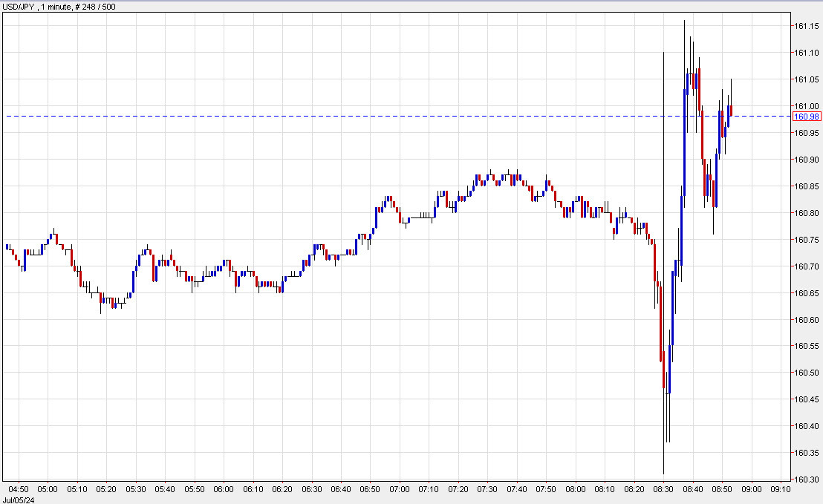Click the 06:50 time axis label
This screenshot has width=823, height=504.
coord(370,489)
